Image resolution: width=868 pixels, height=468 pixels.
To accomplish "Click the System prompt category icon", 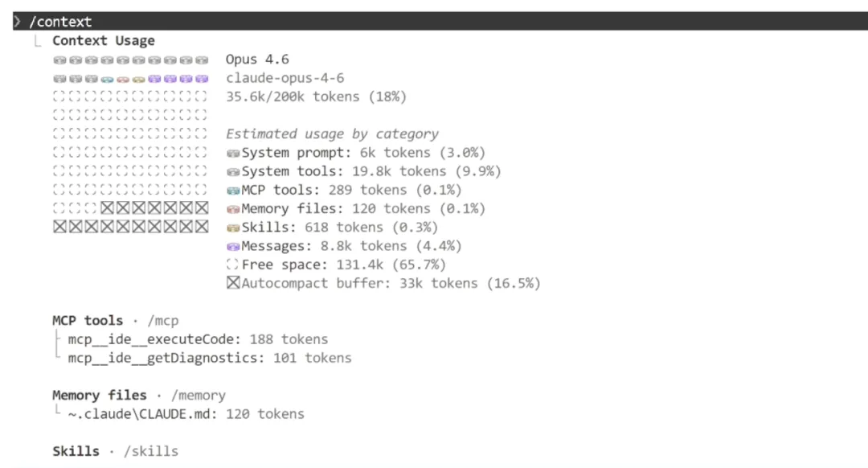I will pos(233,154).
